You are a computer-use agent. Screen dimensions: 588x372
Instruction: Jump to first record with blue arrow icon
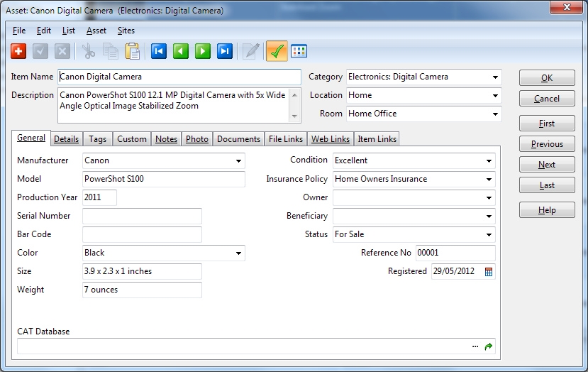click(x=159, y=51)
